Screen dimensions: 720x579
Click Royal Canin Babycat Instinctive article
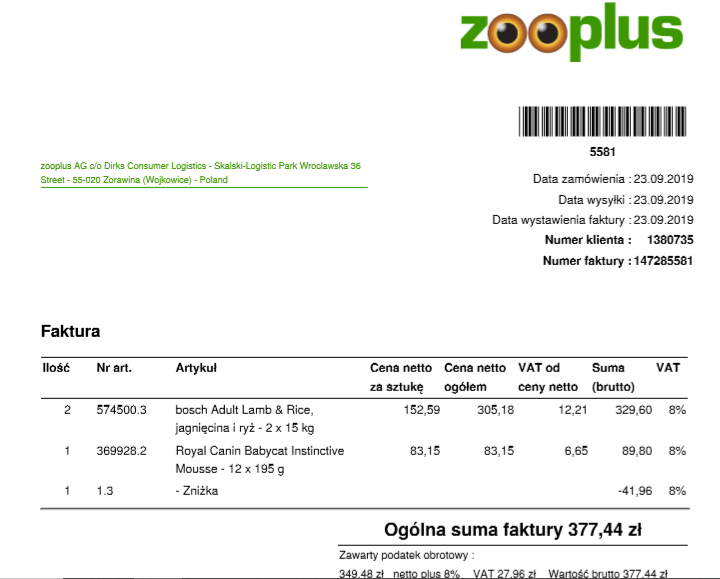pos(259,460)
